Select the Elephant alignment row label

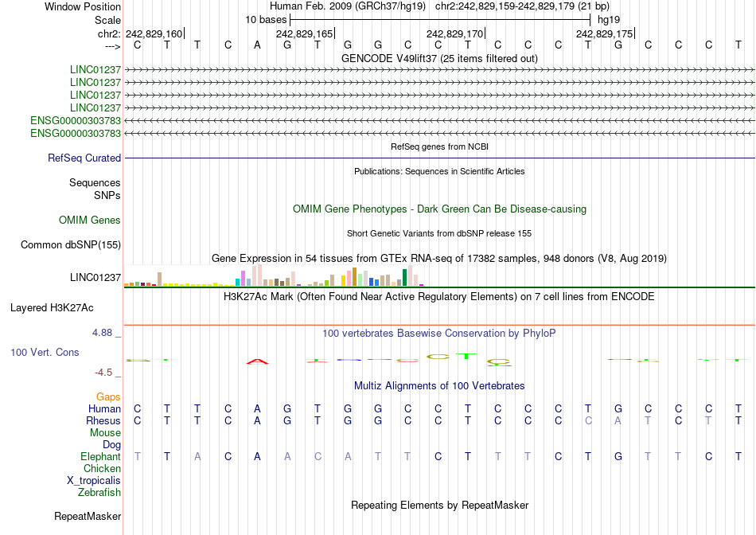pos(100,456)
